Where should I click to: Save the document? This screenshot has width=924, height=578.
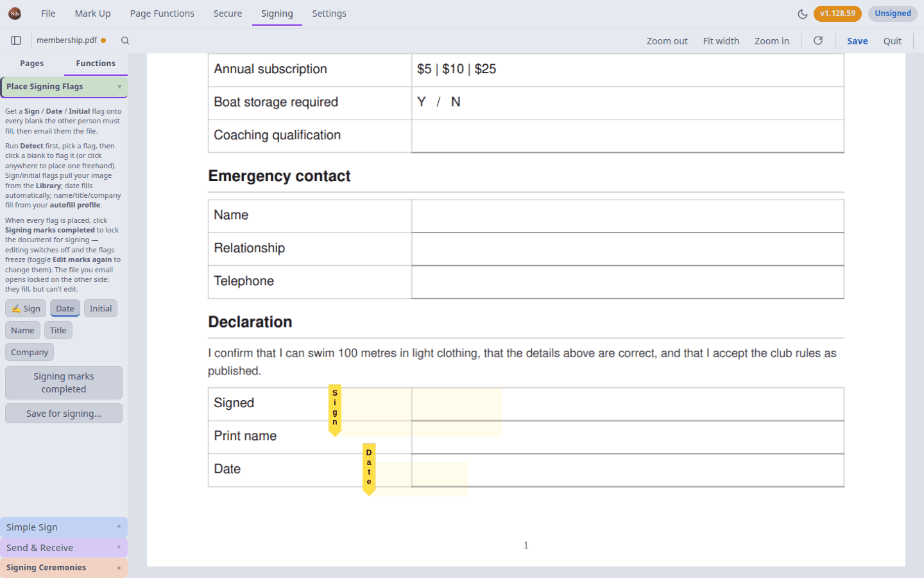click(857, 41)
